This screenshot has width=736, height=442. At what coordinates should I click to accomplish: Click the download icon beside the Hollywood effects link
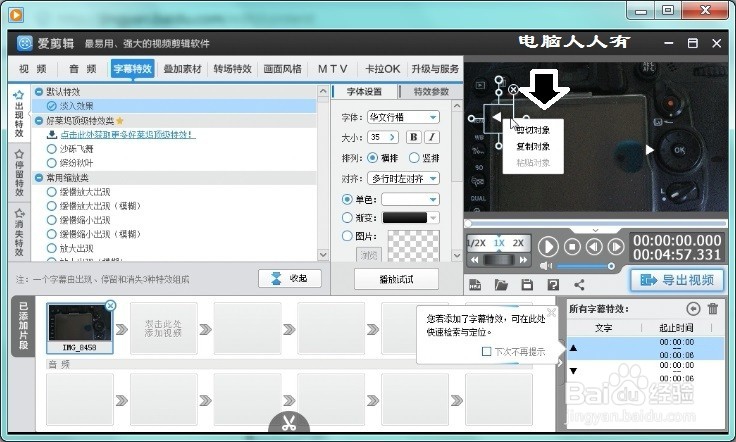click(x=52, y=135)
